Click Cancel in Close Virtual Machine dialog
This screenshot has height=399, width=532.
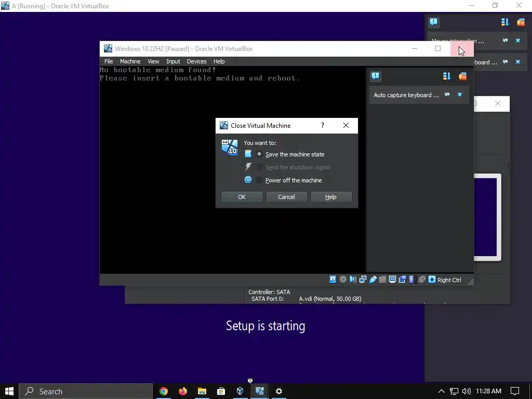click(x=286, y=197)
